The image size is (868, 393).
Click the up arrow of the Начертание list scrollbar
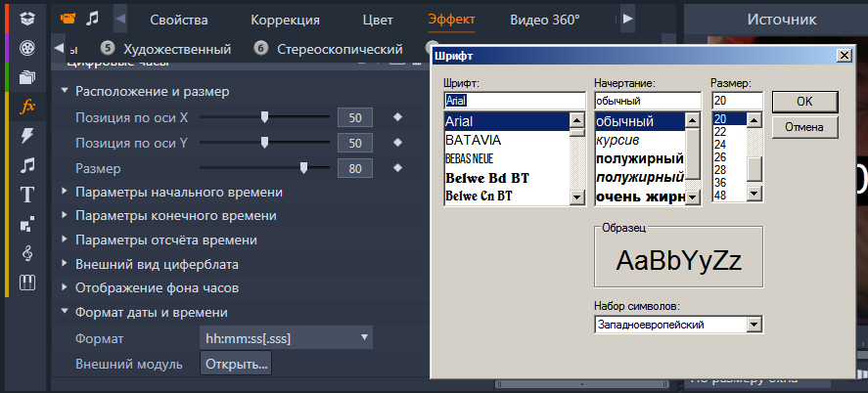(x=693, y=120)
